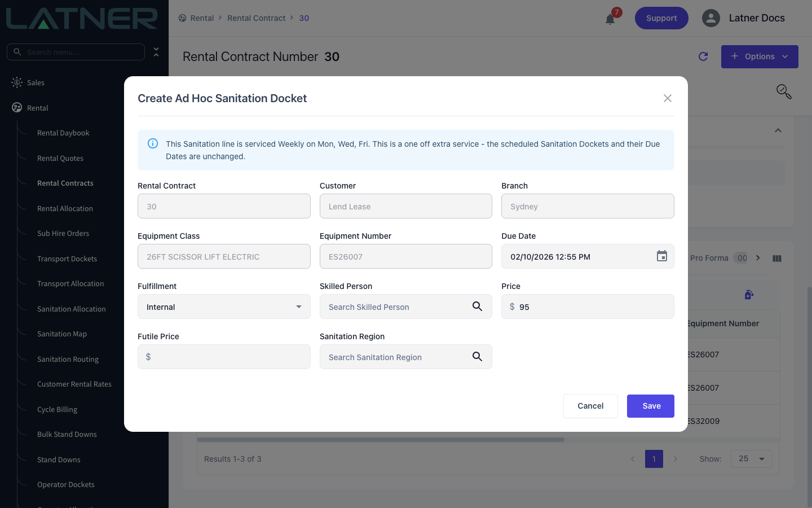This screenshot has height=508, width=812.
Task: Click the refresh icon beside Options
Action: pos(703,56)
